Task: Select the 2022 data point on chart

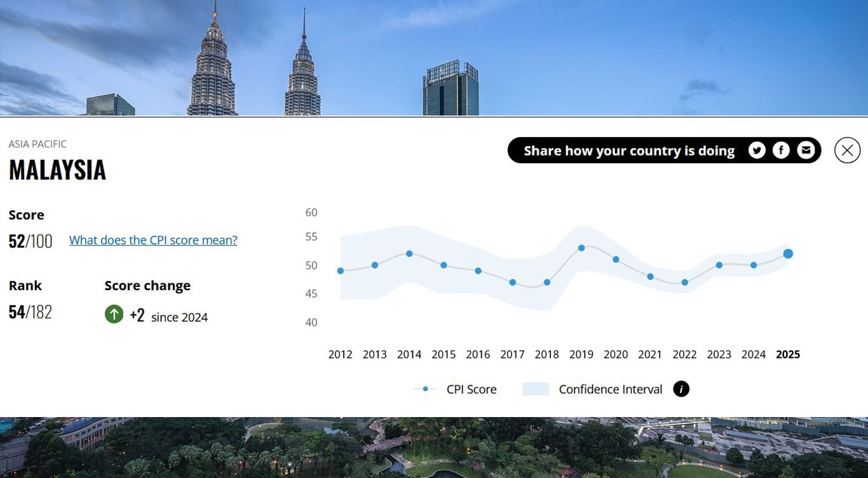Action: pyautogui.click(x=685, y=282)
